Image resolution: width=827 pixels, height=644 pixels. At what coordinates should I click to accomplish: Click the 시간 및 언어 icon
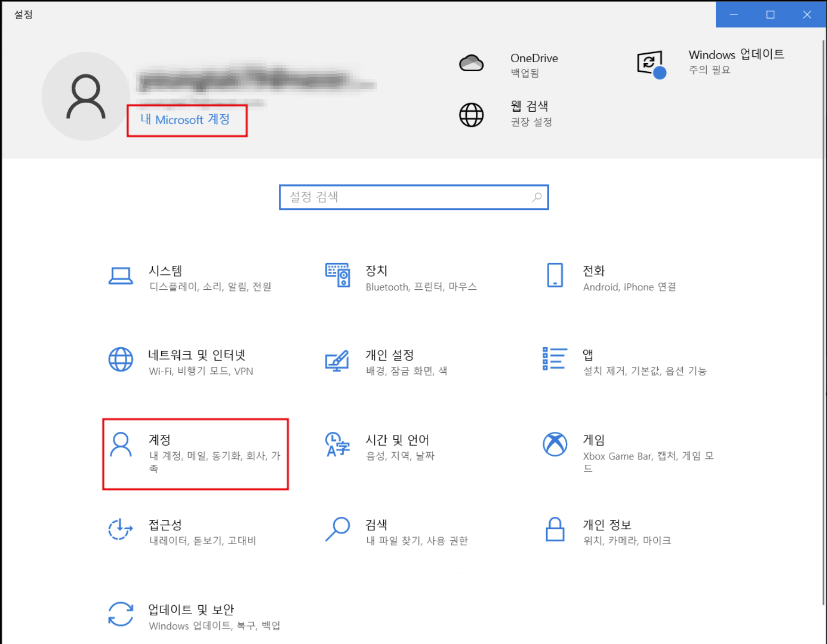point(337,445)
